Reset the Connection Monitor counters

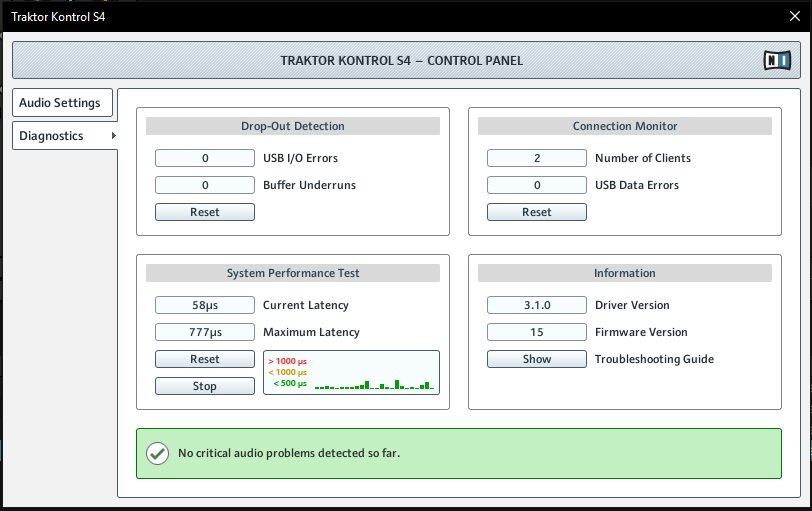(536, 212)
